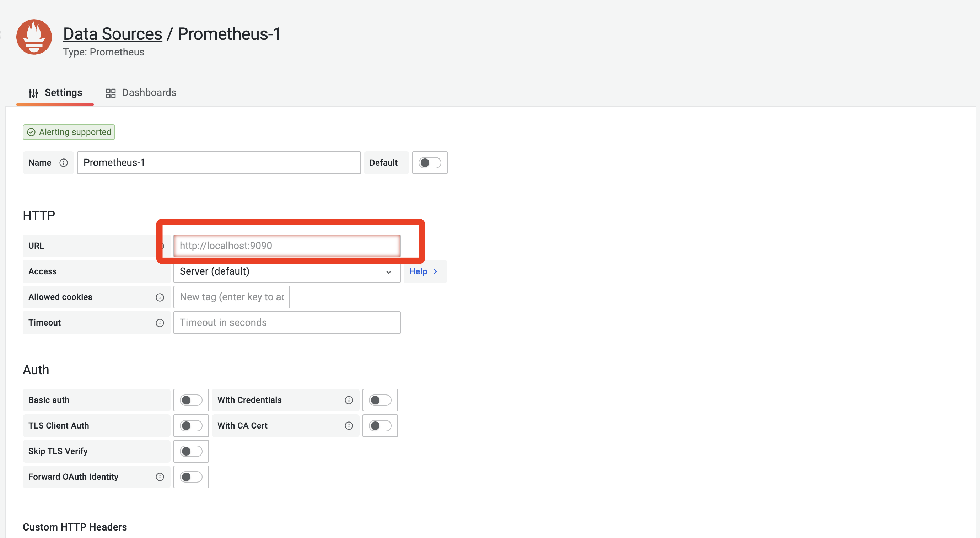
Task: Open the Access Server (default) dropdown
Action: click(287, 271)
